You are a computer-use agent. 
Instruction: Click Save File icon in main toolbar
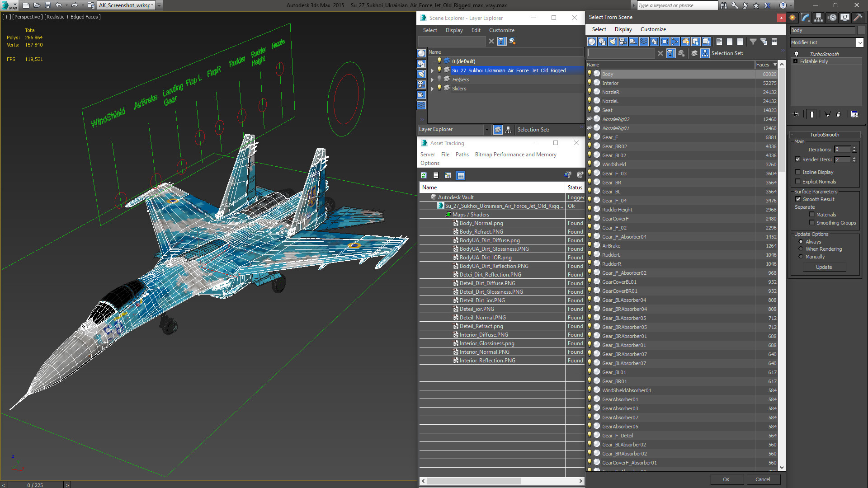(47, 5)
